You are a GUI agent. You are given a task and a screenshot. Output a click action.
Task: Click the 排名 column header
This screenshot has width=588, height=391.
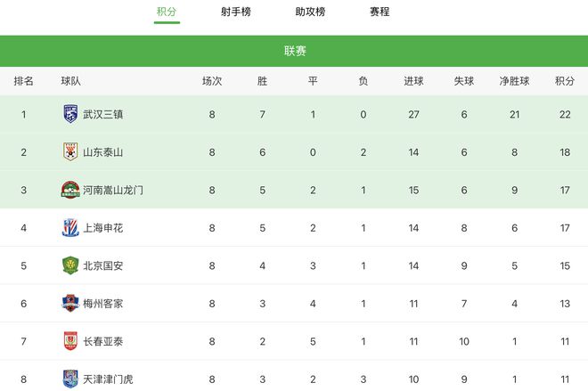click(x=24, y=81)
